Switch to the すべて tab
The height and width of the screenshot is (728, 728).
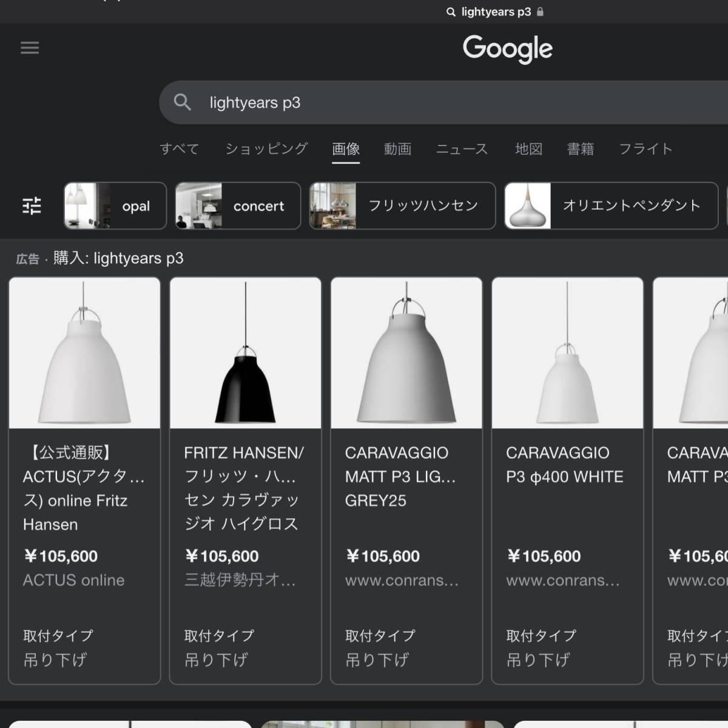pos(180,149)
